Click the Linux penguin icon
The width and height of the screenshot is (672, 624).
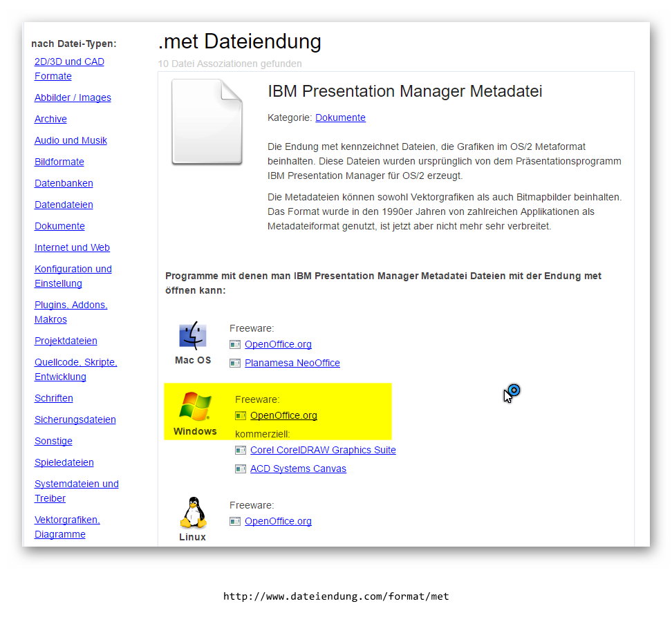194,512
